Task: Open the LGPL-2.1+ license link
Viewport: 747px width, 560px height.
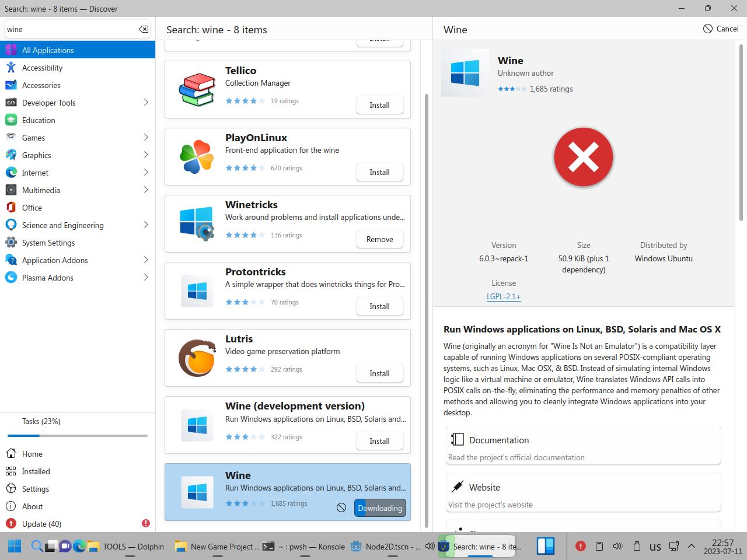Action: (x=504, y=296)
